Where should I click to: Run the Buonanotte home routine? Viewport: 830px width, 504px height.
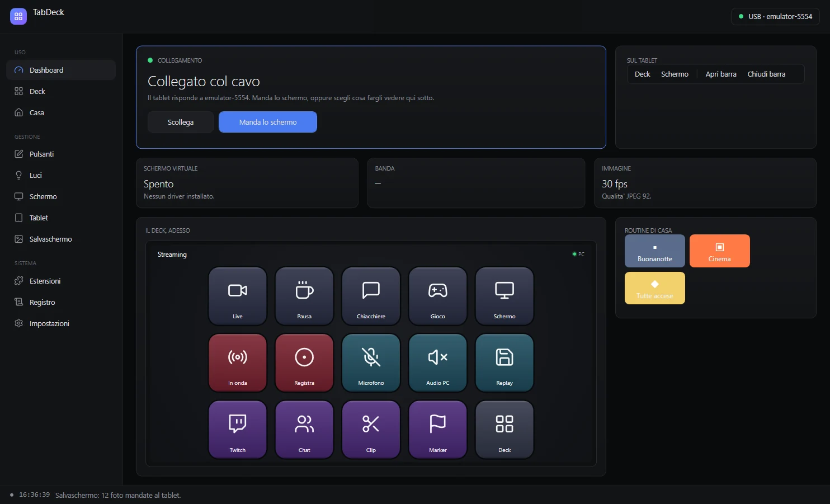(x=655, y=251)
